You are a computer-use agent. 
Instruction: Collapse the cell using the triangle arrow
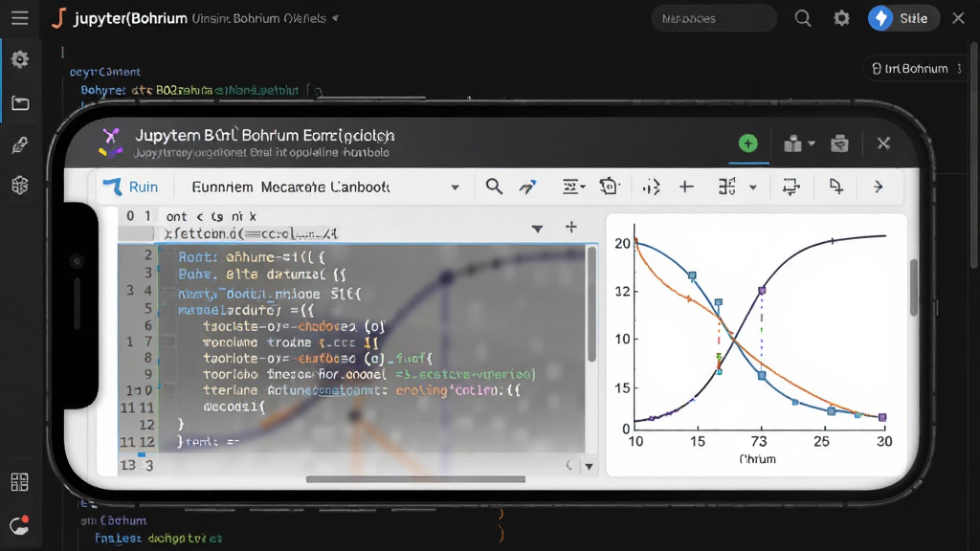(x=537, y=229)
